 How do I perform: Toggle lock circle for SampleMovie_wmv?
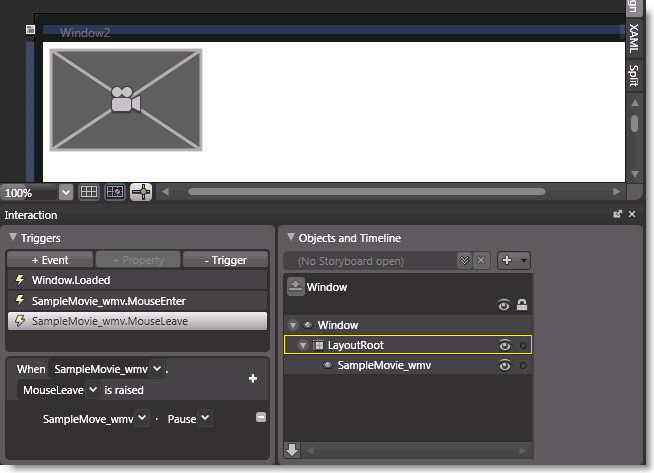coord(523,365)
